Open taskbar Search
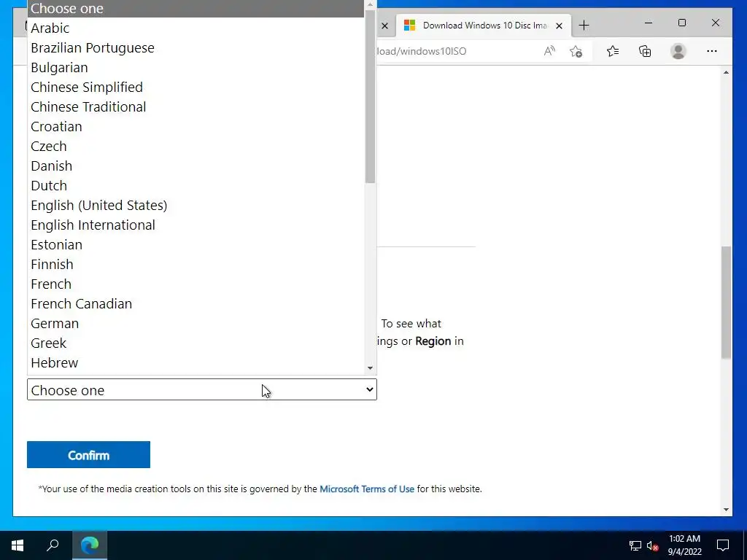 click(x=53, y=545)
